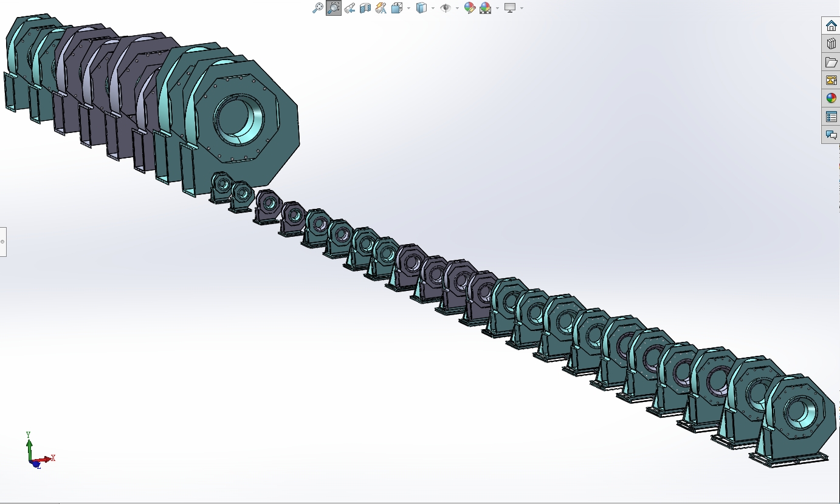The height and width of the screenshot is (504, 840).
Task: Click the View Settings monitor icon
Action: 510,8
